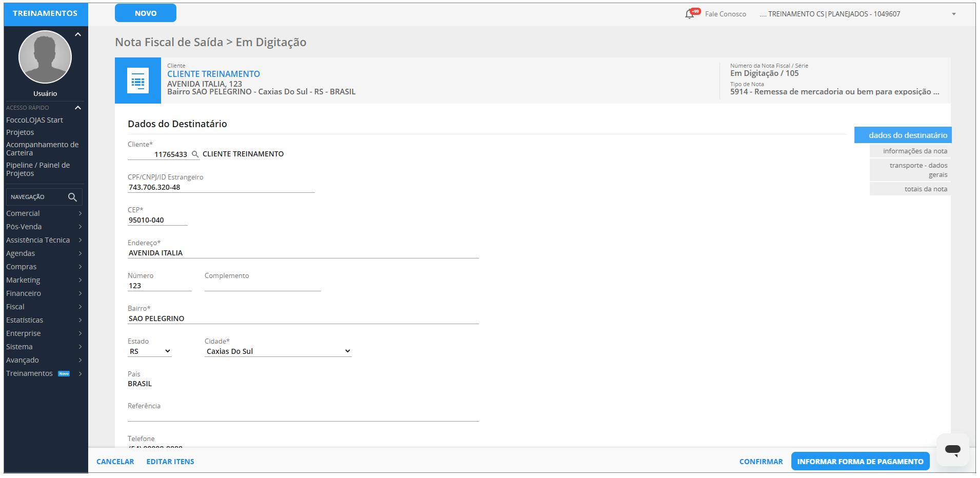Click CLIENTE TREINAMENTO header link
This screenshot has height=478, width=980.
(213, 74)
